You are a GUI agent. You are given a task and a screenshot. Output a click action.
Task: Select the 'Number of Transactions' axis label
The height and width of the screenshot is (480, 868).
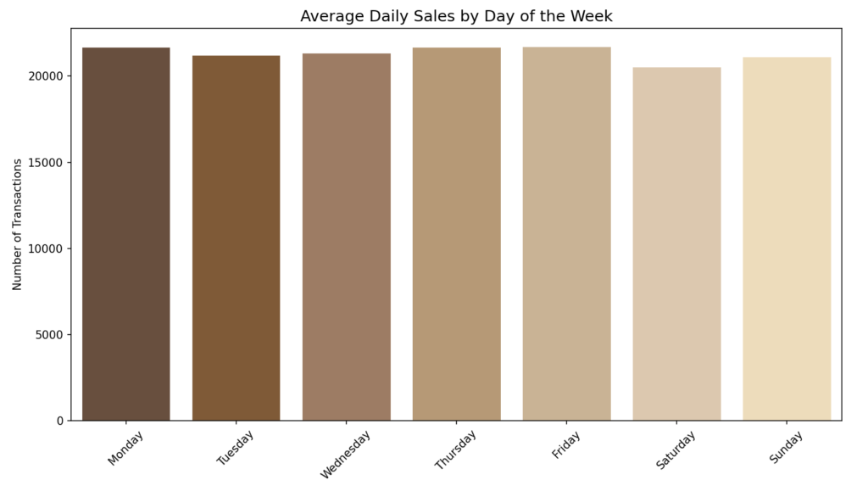17,224
